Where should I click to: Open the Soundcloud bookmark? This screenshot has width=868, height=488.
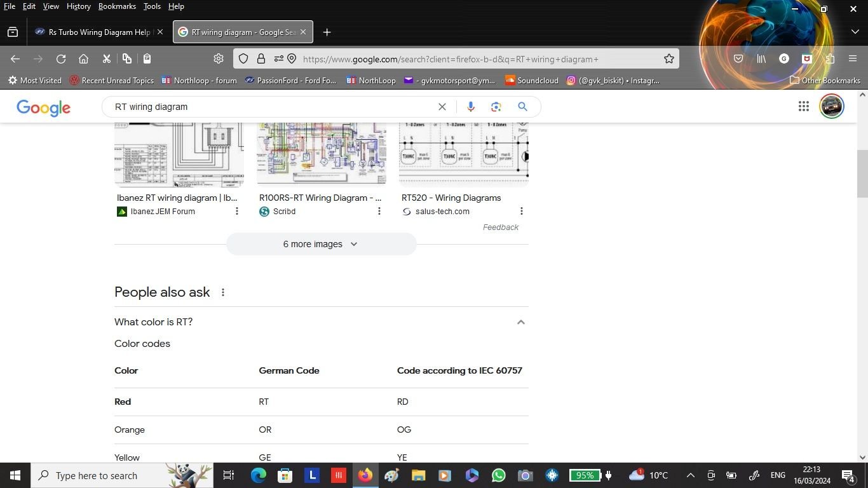coord(531,81)
